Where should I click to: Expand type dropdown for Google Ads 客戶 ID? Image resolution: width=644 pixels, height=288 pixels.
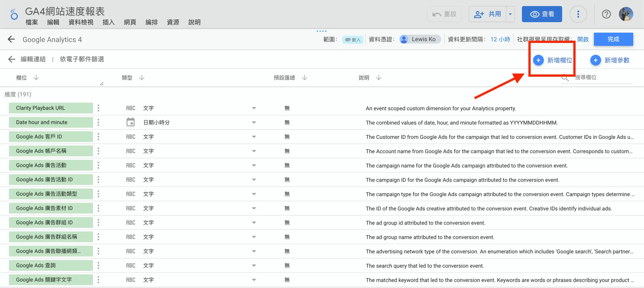tap(254, 137)
